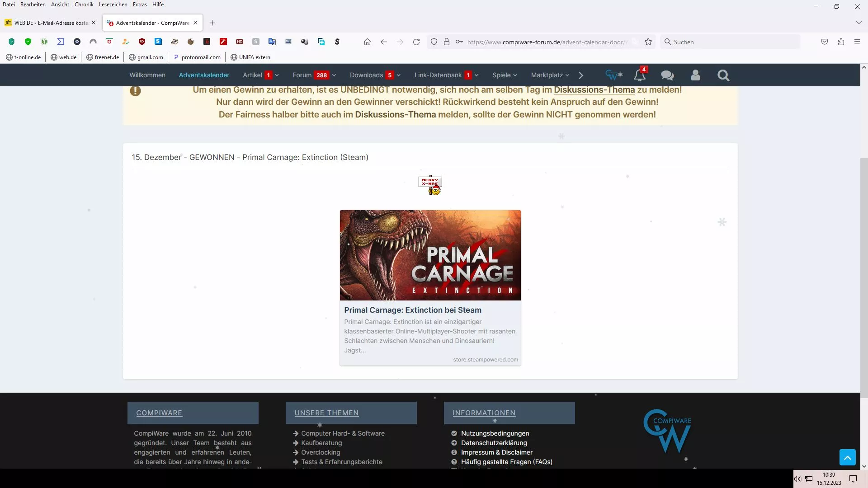Open the Lesezeichen menu
868x488 pixels.
[x=113, y=5]
